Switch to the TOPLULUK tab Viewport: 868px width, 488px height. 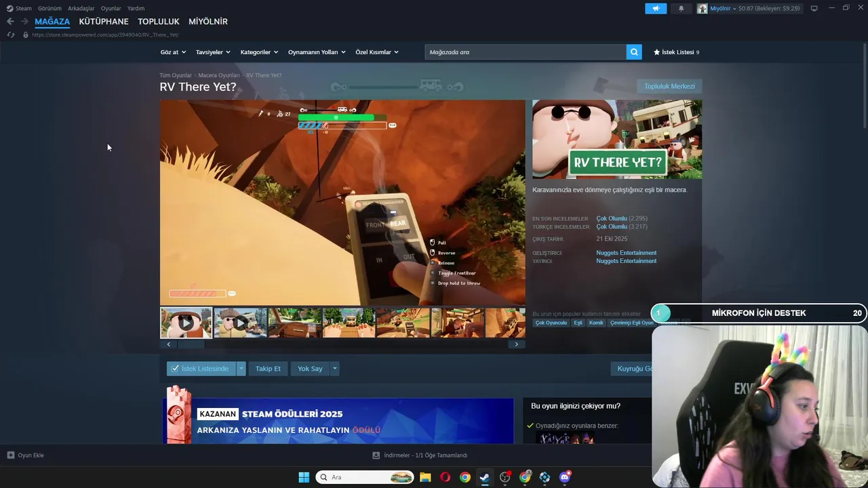pyautogui.click(x=159, y=22)
